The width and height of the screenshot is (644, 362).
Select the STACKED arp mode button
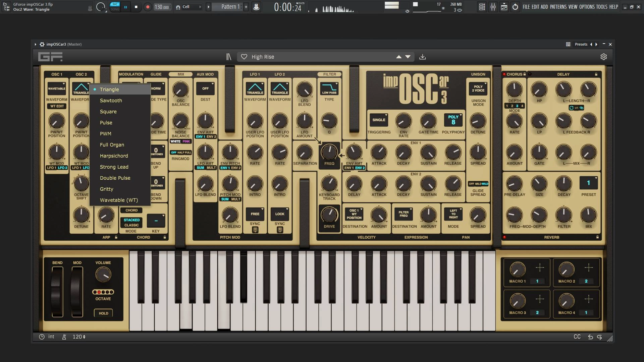click(x=131, y=220)
